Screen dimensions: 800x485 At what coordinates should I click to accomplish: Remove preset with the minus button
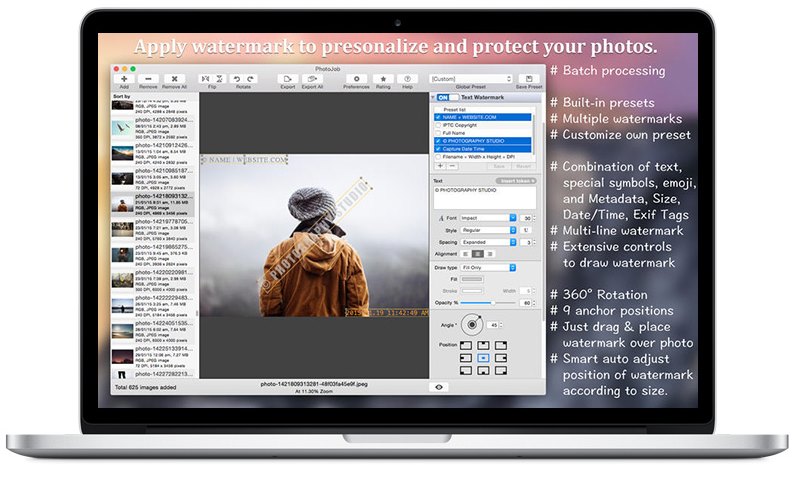452,166
